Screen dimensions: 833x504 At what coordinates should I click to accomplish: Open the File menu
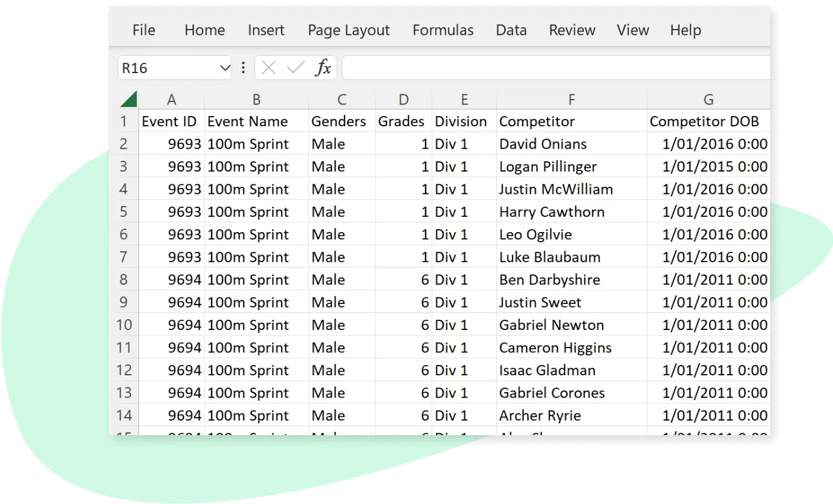click(143, 30)
